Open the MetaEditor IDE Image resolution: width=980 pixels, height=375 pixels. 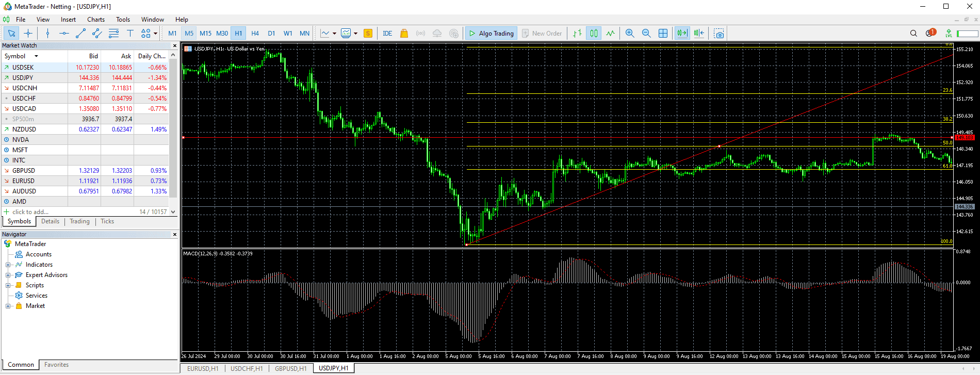[387, 34]
